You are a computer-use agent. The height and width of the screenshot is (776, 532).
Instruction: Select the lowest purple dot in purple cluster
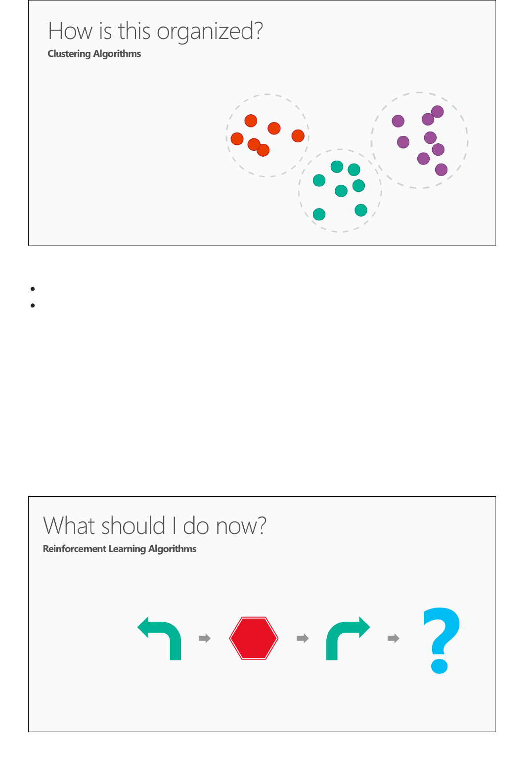(x=441, y=170)
